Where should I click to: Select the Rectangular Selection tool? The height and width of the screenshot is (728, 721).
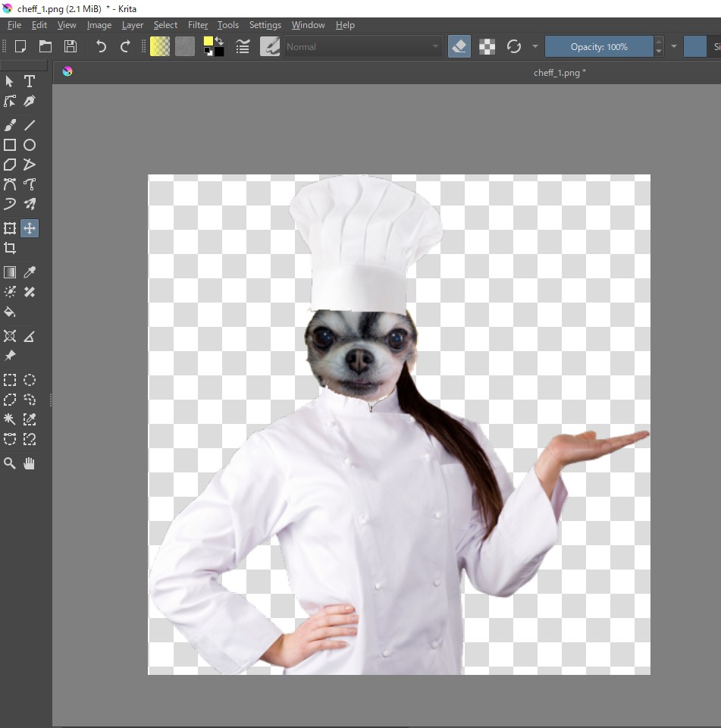(x=10, y=380)
